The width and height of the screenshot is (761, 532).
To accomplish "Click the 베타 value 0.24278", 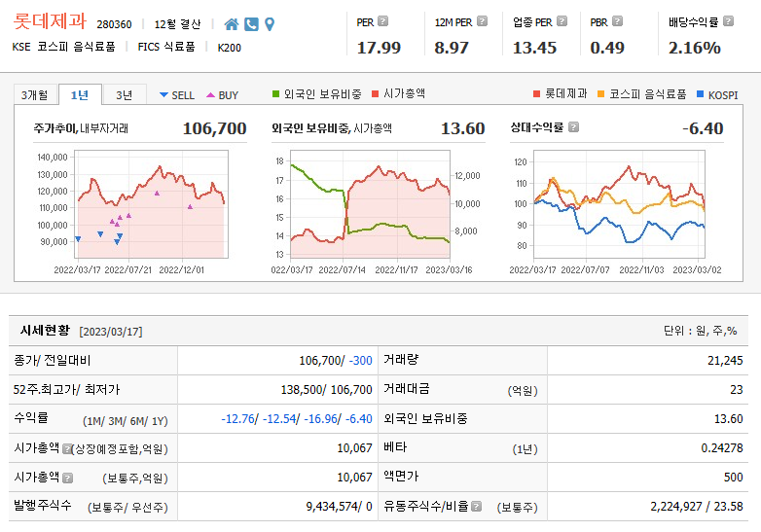I will [722, 448].
